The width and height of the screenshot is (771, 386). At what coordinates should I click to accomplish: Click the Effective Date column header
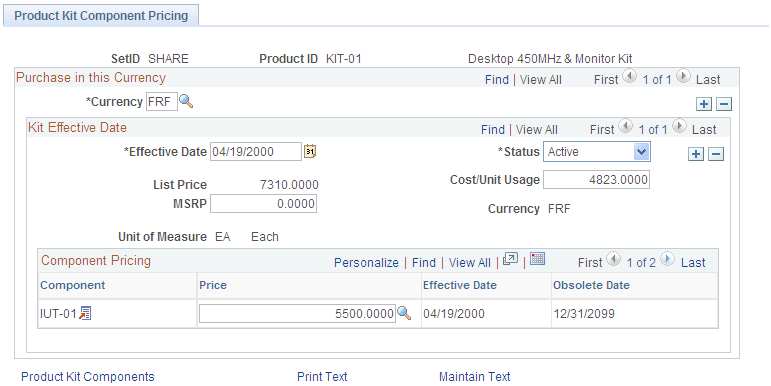(460, 285)
